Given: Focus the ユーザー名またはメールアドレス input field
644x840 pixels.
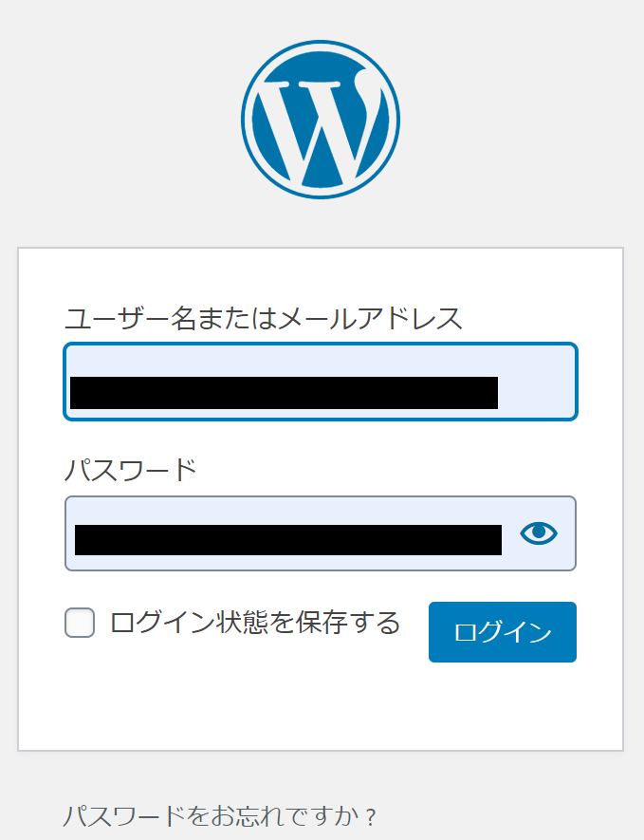Looking at the screenshot, I should tap(321, 382).
